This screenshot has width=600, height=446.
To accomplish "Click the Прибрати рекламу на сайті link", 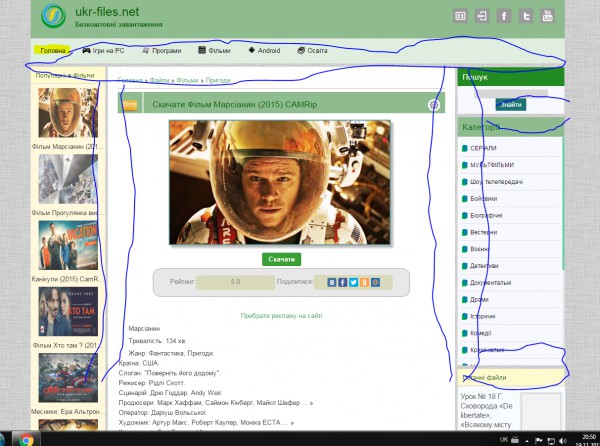I will (281, 316).
